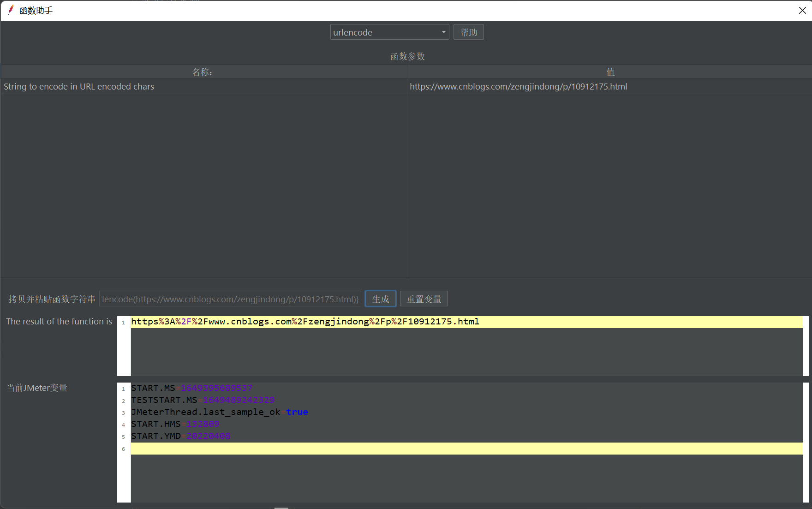812x509 pixels.
Task: Click the encoded URL result line
Action: (x=466, y=322)
